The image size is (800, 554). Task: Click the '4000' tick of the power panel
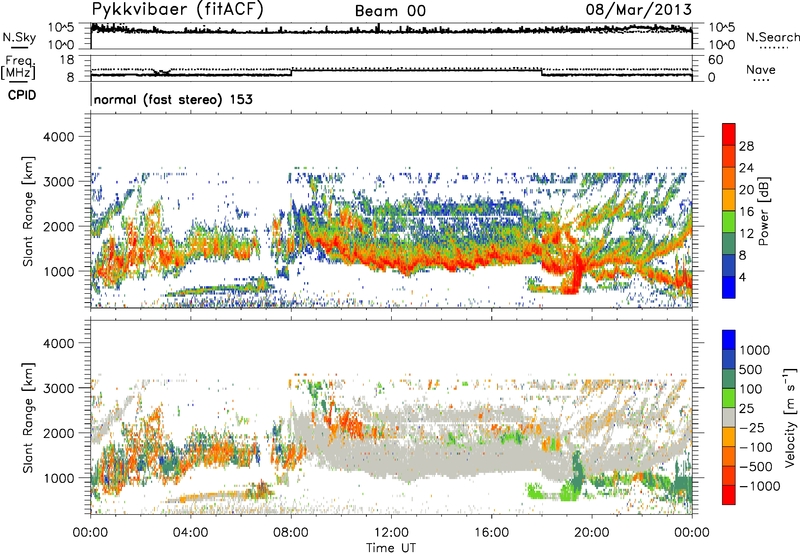(58, 137)
